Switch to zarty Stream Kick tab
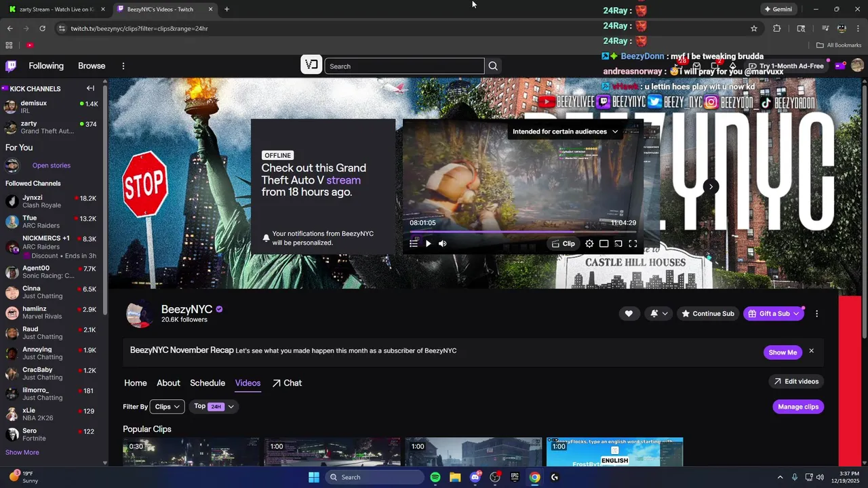 click(x=58, y=9)
